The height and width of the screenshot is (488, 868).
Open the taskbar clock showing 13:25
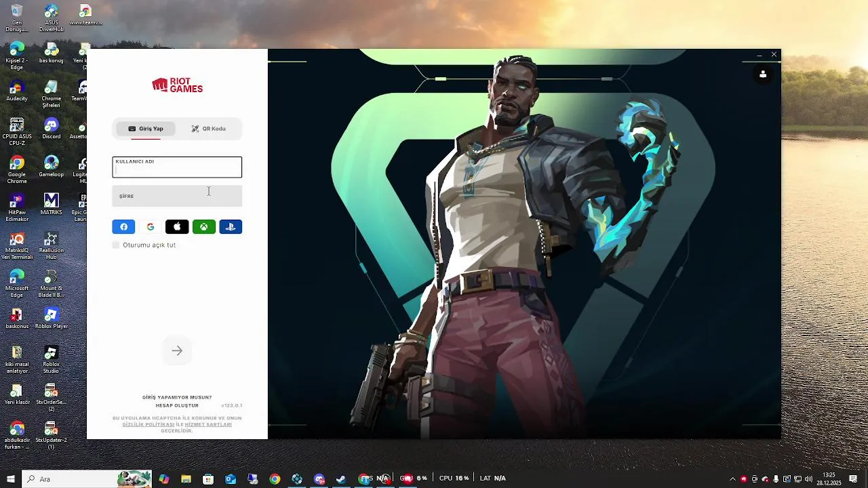tap(829, 479)
